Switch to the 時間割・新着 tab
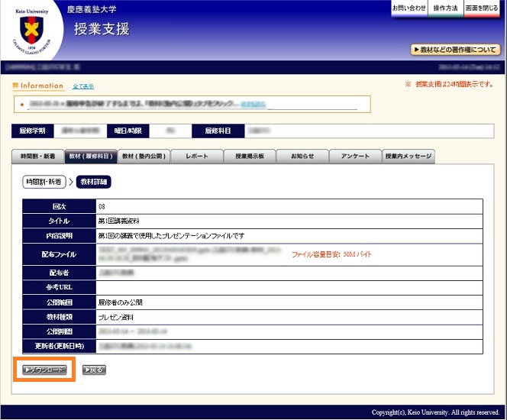The width and height of the screenshot is (507, 420). point(38,157)
